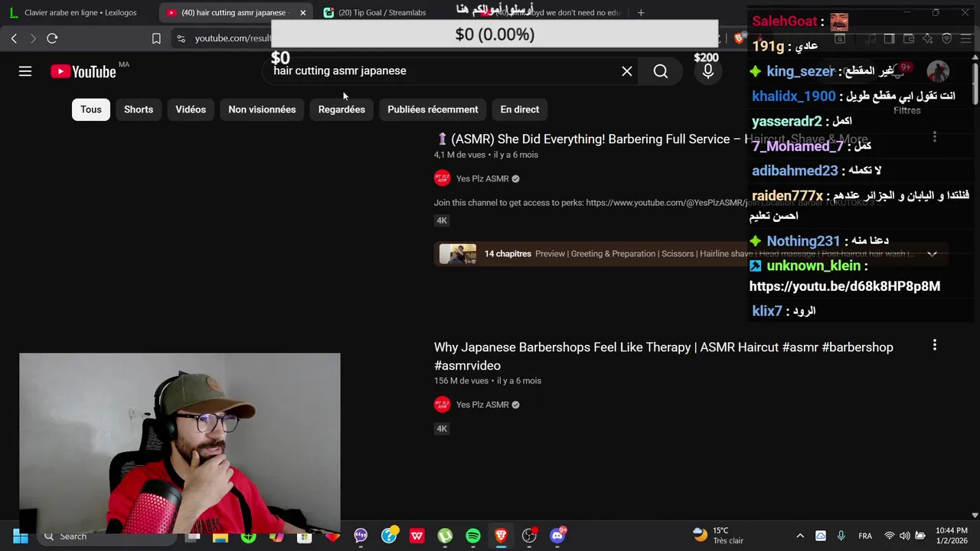Select the Publiées récemment filter chip
The image size is (980, 551).
coord(433,109)
